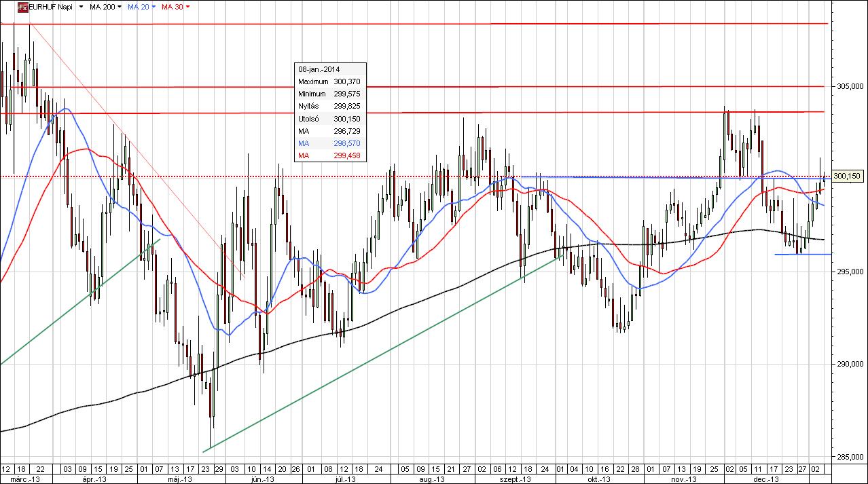This screenshot has height=484, width=868.
Task: Click the aug.-13 month label on the time axis
Action: (432, 479)
